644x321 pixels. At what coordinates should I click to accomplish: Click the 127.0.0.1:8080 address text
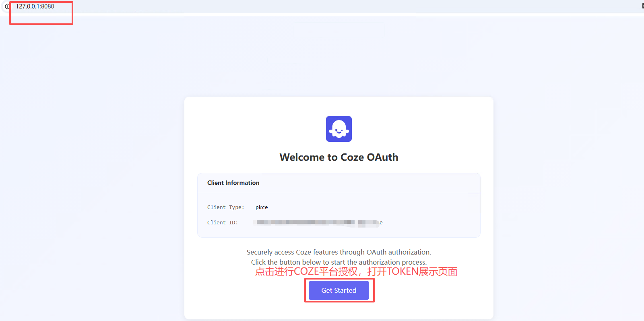click(35, 6)
